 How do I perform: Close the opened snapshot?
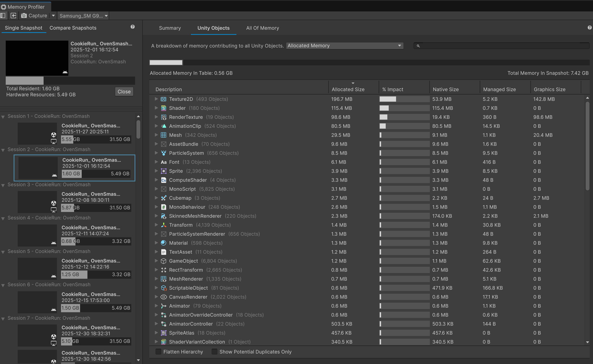(124, 92)
